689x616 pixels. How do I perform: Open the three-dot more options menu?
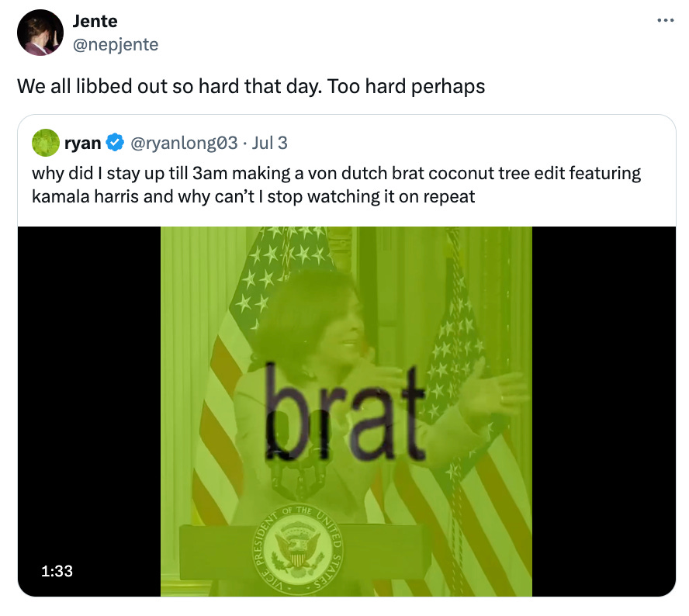665,20
